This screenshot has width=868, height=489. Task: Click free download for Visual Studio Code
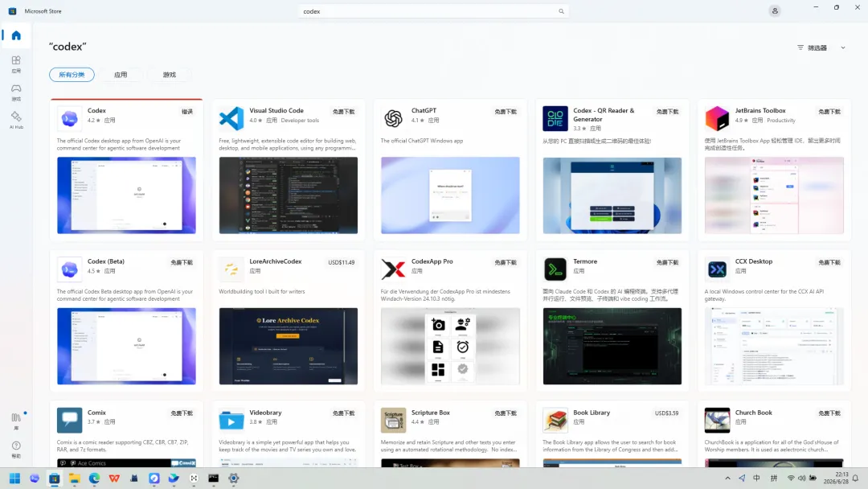(x=343, y=111)
